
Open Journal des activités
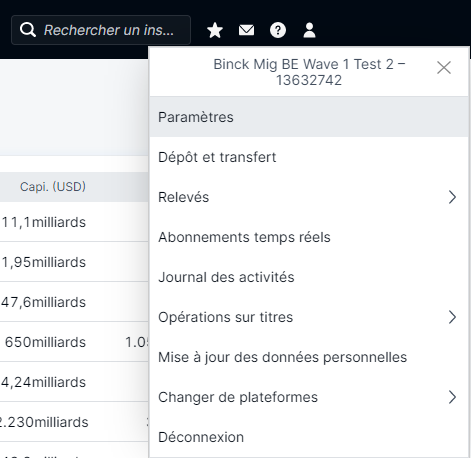pos(309,277)
